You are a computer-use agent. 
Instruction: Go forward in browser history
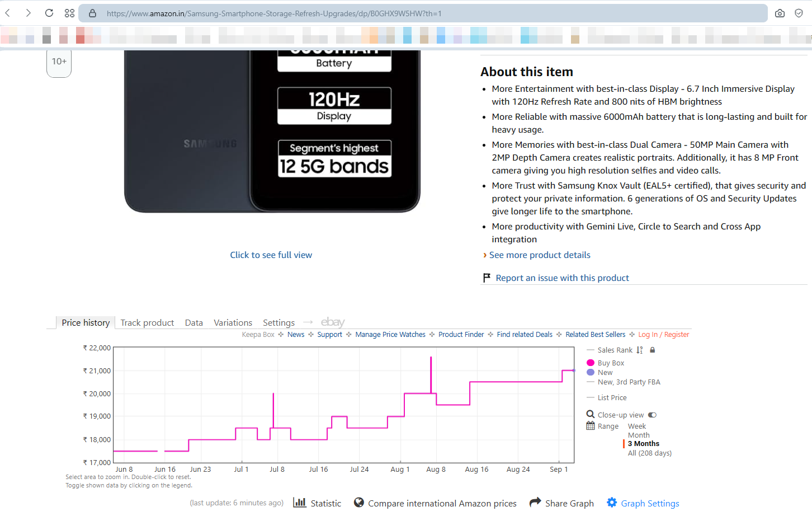[x=28, y=13]
